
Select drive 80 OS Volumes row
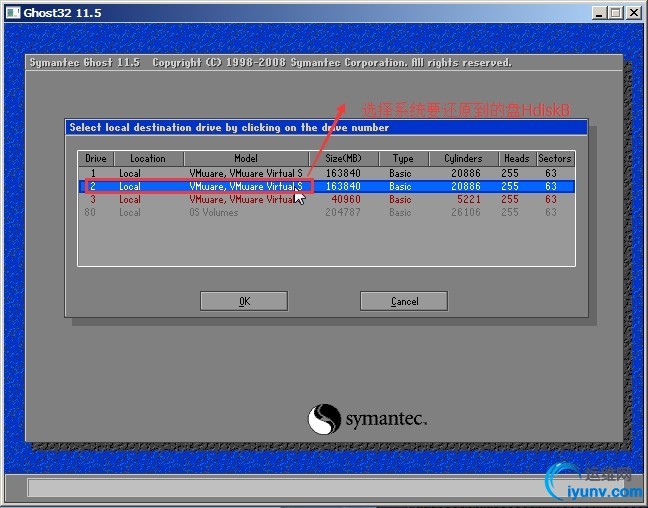point(326,212)
